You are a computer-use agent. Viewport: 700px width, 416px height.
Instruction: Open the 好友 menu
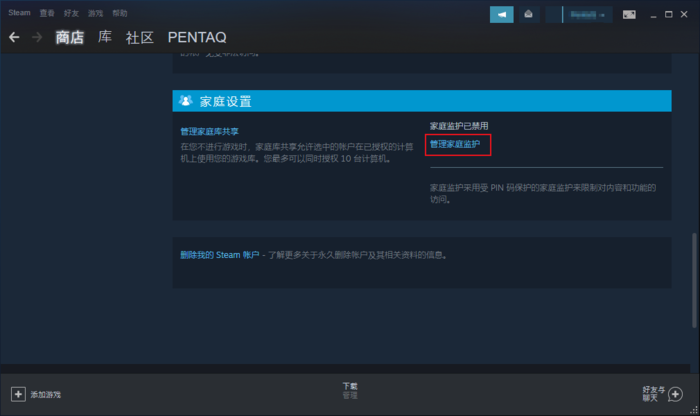click(x=71, y=13)
